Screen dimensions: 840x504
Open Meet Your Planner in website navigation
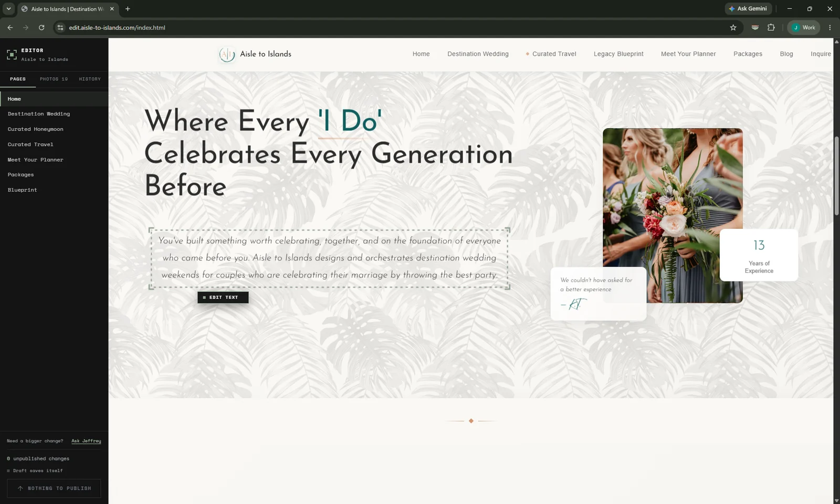[688, 54]
